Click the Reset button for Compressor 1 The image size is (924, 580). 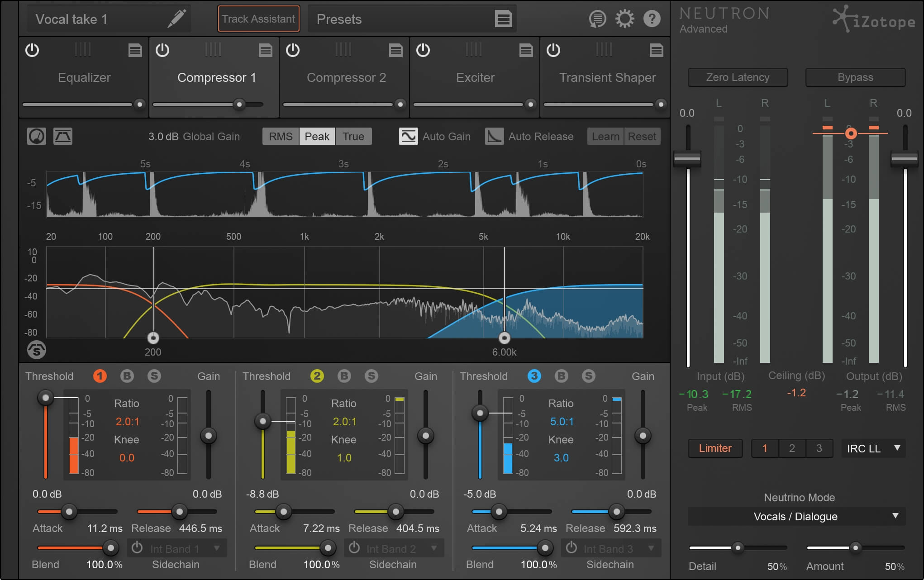click(639, 137)
